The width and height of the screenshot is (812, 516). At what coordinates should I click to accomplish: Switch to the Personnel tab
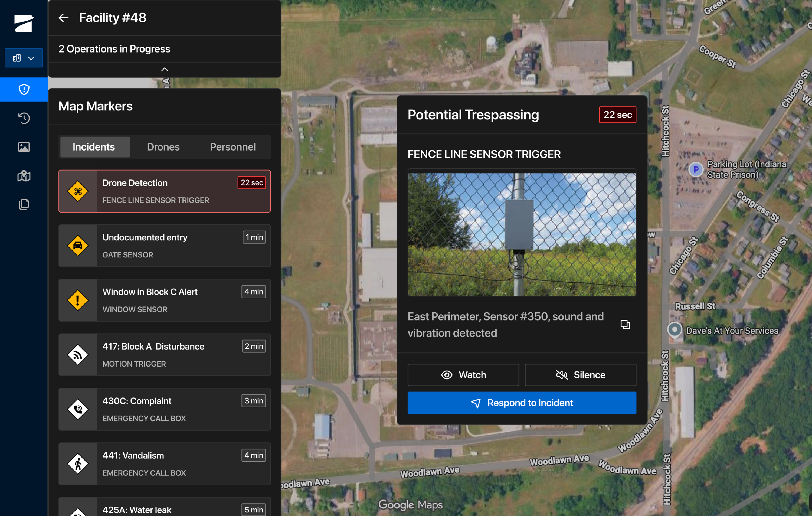(x=233, y=147)
